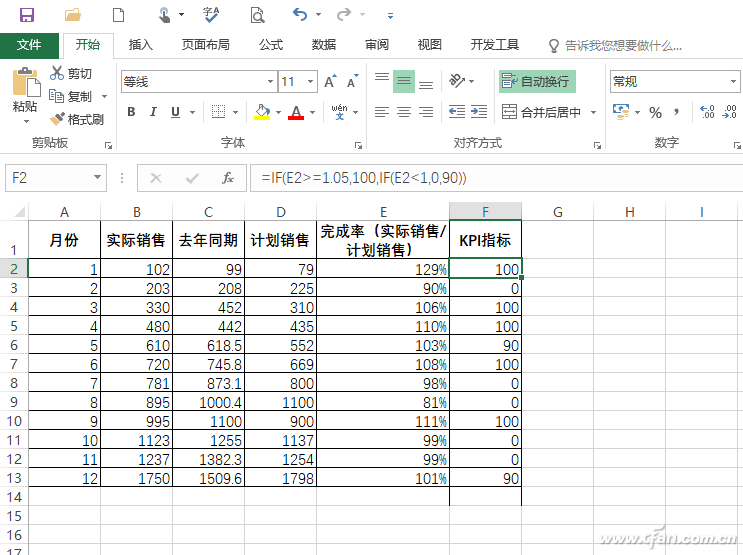Expand the font size dropdown
The image size is (743, 555).
point(314,82)
